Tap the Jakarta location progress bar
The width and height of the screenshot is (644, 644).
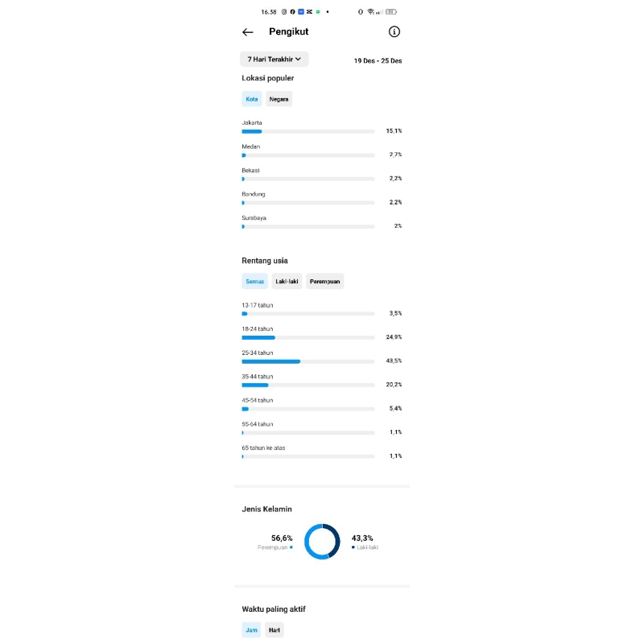pos(308,131)
